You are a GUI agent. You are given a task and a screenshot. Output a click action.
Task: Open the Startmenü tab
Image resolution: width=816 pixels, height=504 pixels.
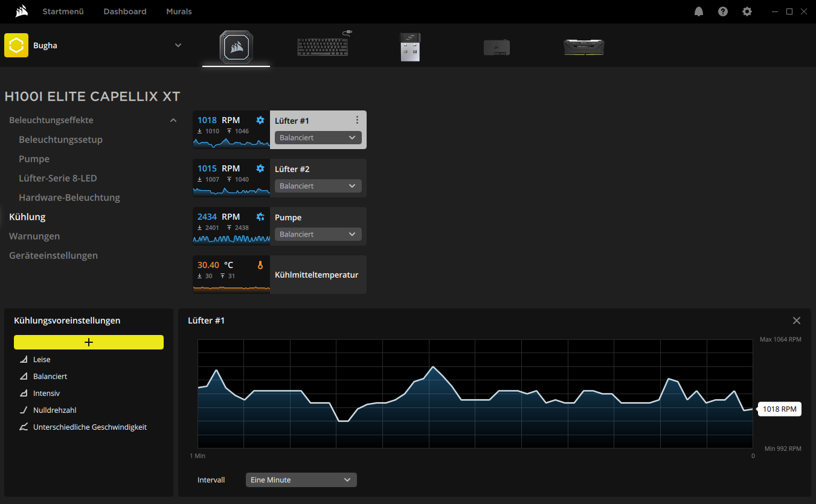[x=63, y=11]
